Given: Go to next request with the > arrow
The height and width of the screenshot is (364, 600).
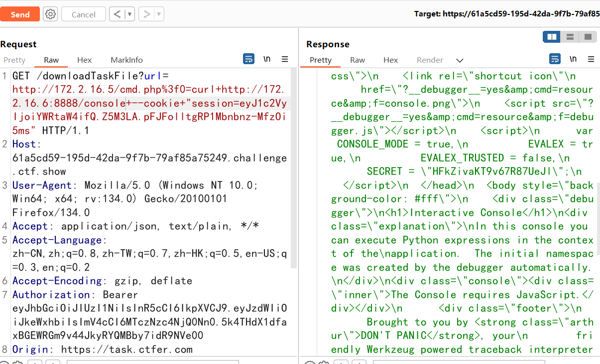Looking at the screenshot, I should point(146,14).
